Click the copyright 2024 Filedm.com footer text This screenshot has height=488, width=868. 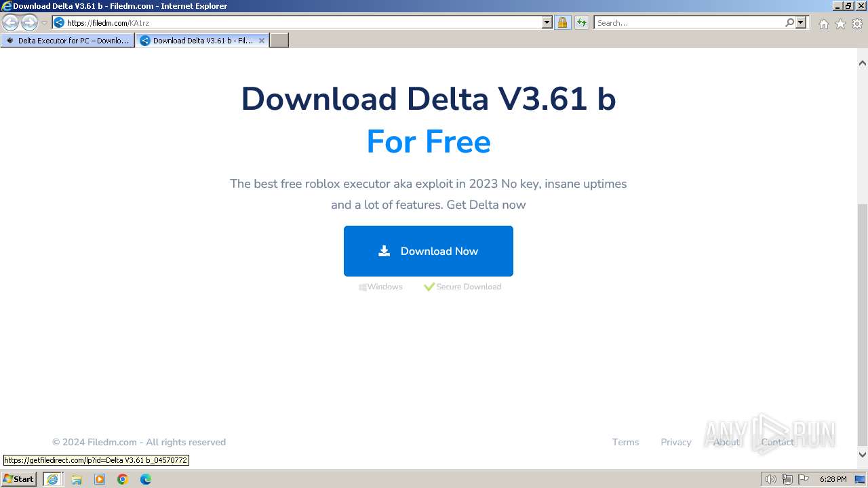tap(139, 442)
